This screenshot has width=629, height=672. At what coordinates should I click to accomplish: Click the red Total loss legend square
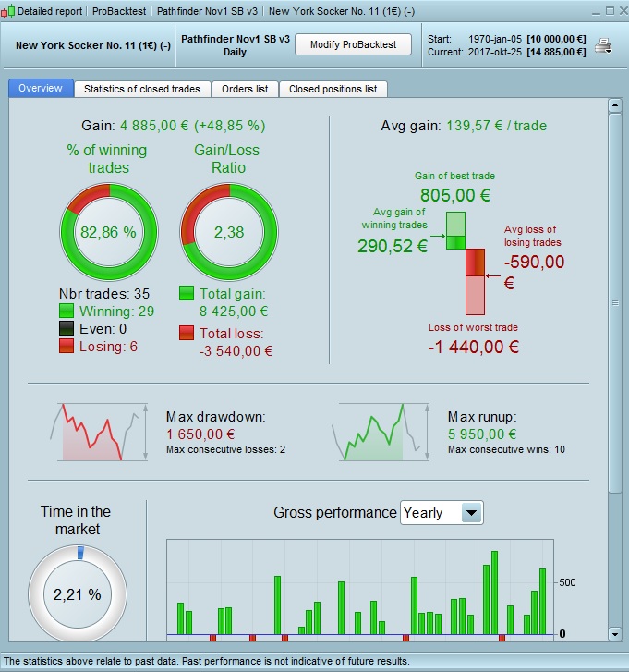(187, 333)
